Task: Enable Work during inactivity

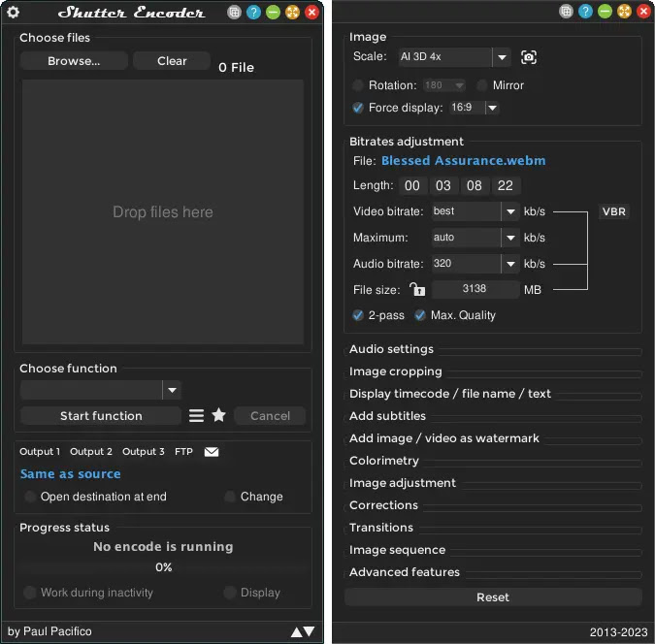Action: [30, 593]
